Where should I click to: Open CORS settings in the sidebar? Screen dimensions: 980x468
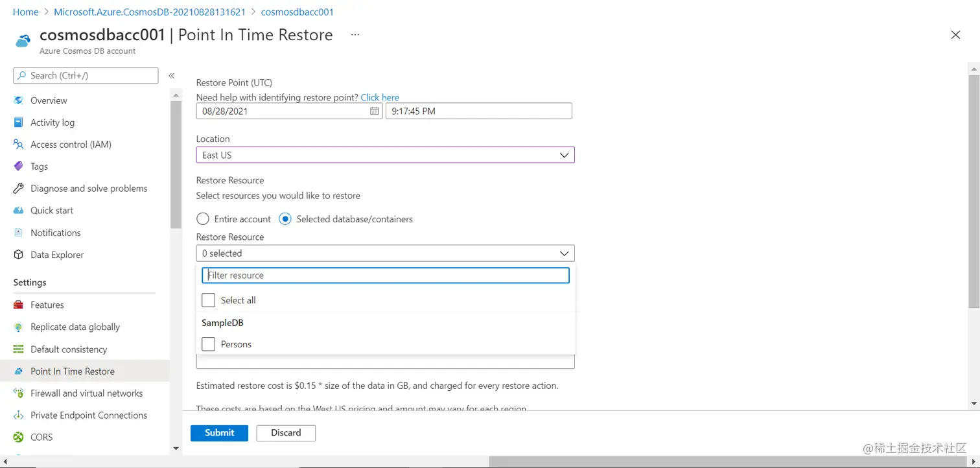pyautogui.click(x=41, y=438)
